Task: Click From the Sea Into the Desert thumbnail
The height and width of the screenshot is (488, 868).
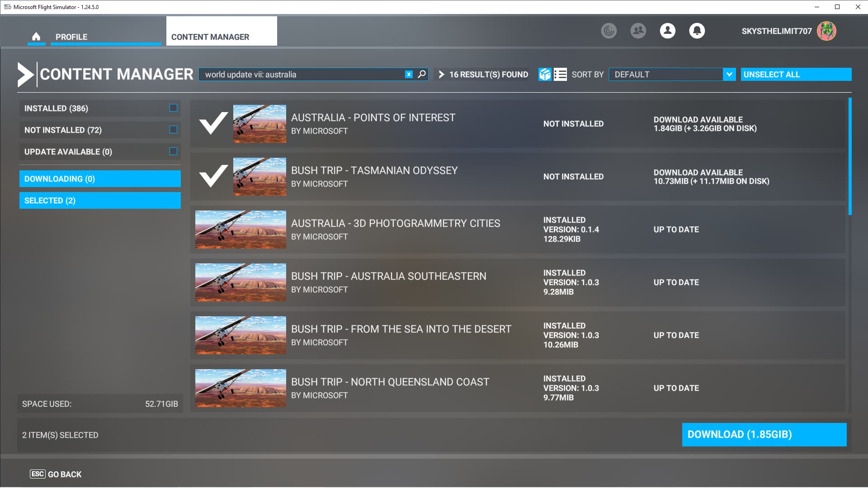Action: 241,335
